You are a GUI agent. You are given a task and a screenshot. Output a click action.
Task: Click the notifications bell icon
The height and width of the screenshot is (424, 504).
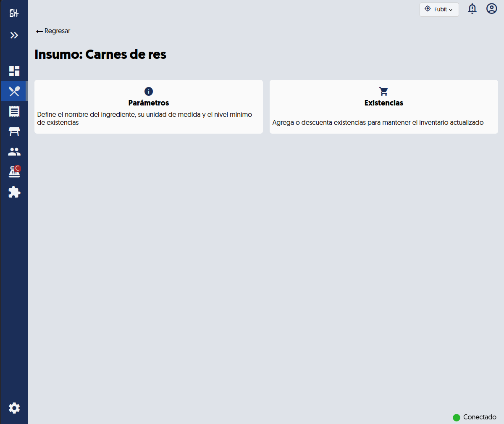tap(472, 9)
